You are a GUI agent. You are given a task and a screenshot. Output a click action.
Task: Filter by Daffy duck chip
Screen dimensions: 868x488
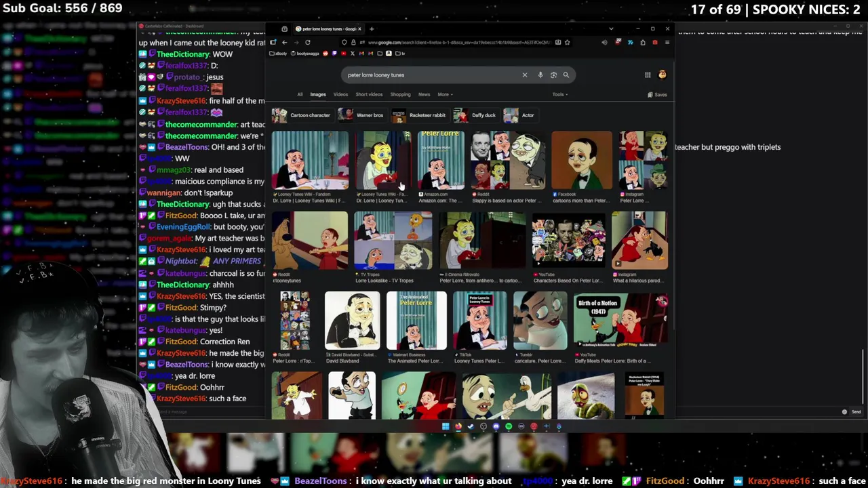475,115
